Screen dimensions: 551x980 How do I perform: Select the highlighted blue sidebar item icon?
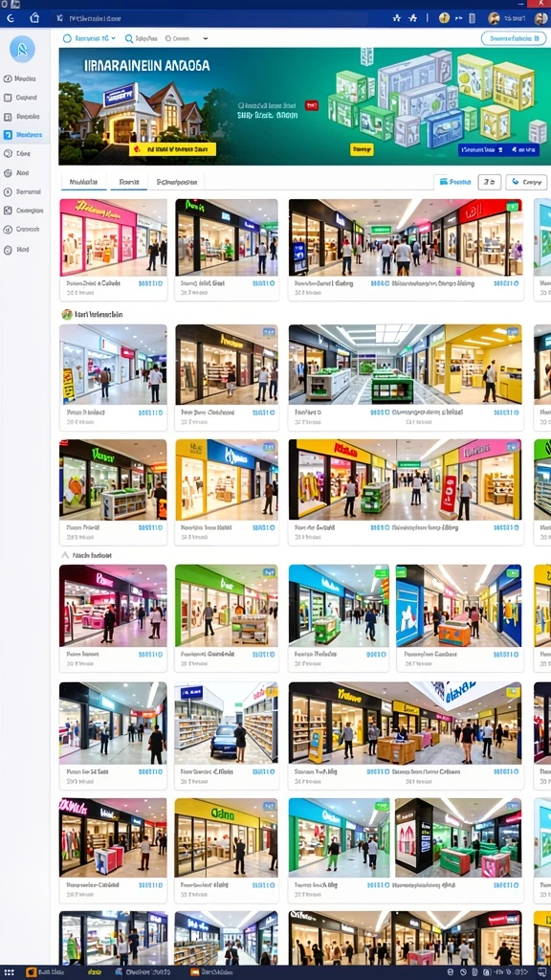(8, 134)
